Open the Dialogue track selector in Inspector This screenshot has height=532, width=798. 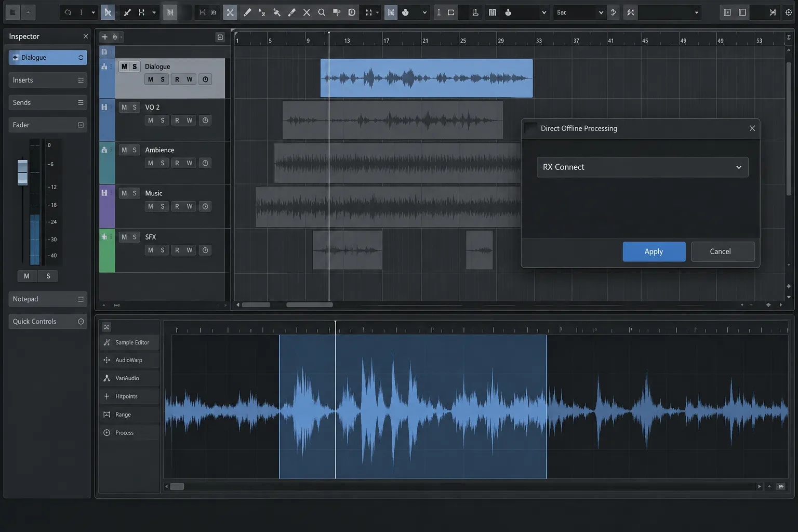48,58
